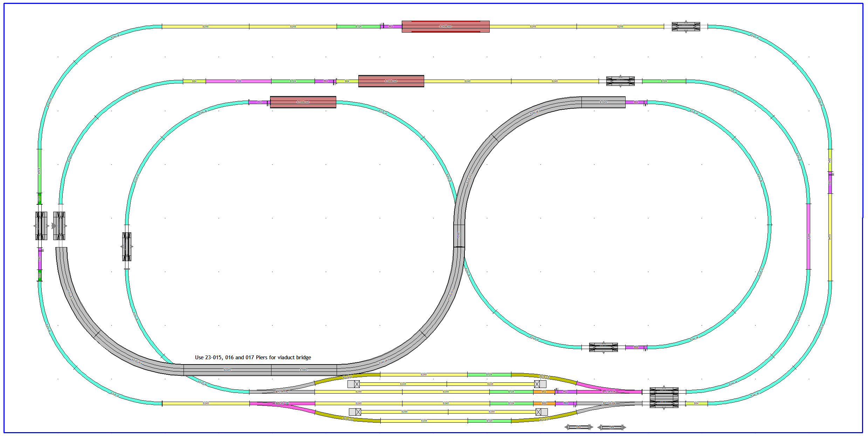Select the red platform on the inner left oval
868x436 pixels.
pos(303,102)
